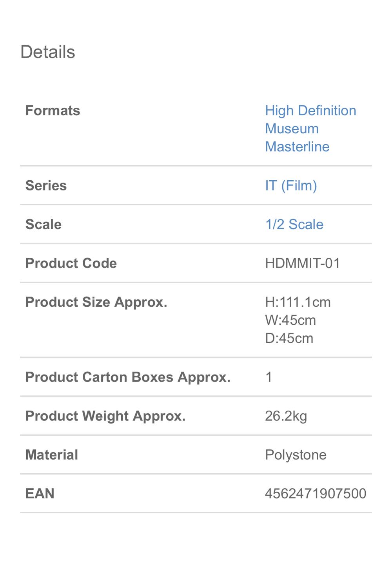Click the Product Size Approx. label
This screenshot has width=392, height=565.
point(96,302)
